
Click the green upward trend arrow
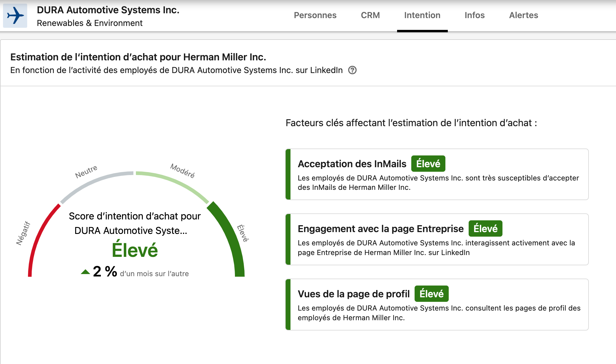point(85,272)
